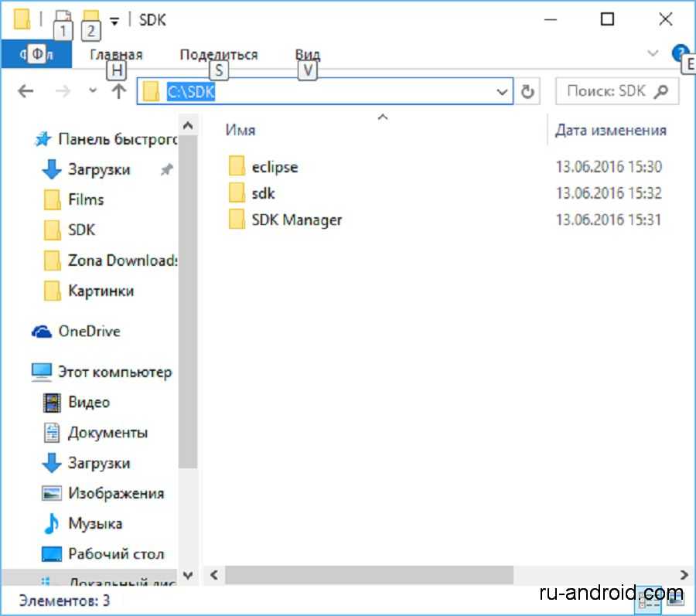The width and height of the screenshot is (696, 616).
Task: Open the eclipse folder
Action: click(274, 166)
